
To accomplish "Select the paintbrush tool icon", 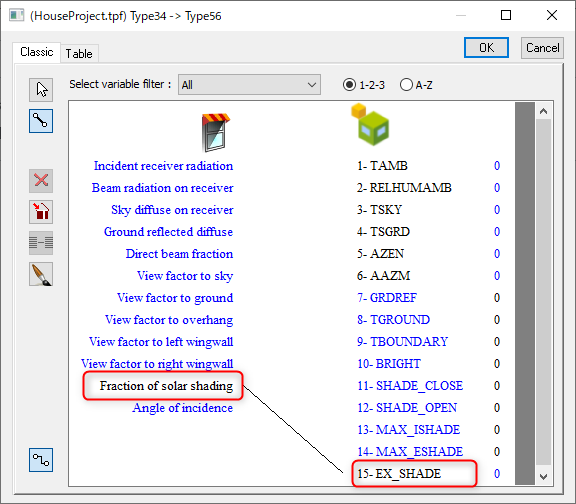I will click(x=41, y=274).
